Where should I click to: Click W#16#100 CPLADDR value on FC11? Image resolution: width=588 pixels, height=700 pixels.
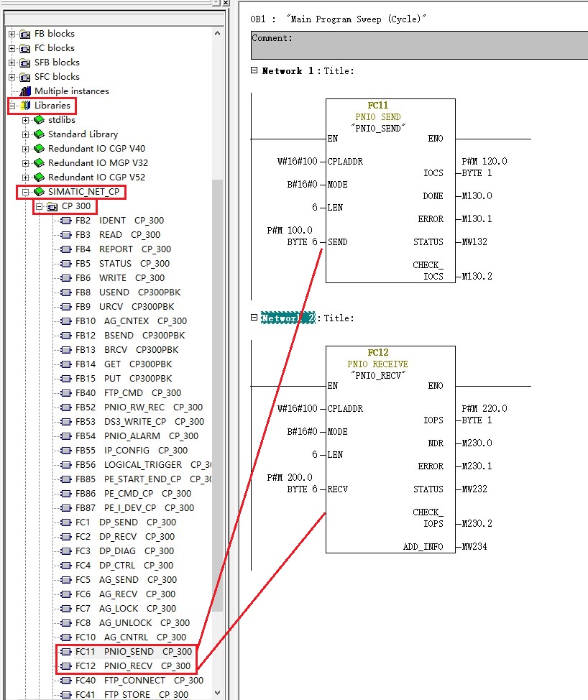tap(297, 162)
